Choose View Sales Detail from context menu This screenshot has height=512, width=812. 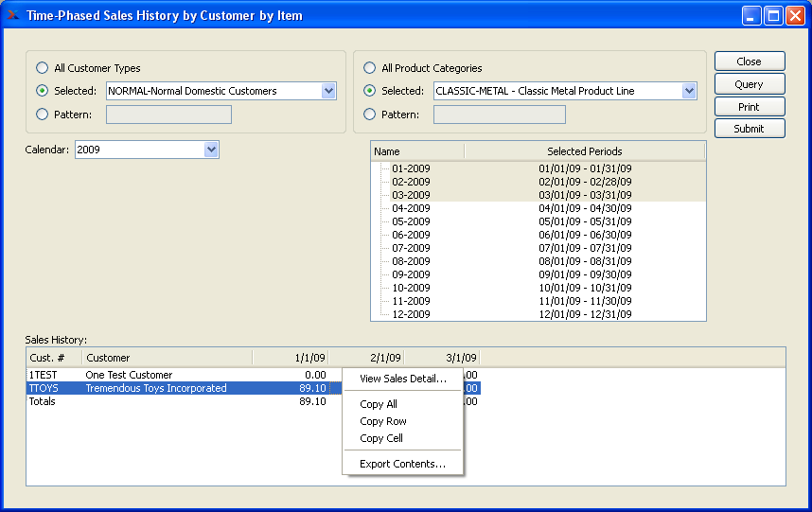point(403,379)
